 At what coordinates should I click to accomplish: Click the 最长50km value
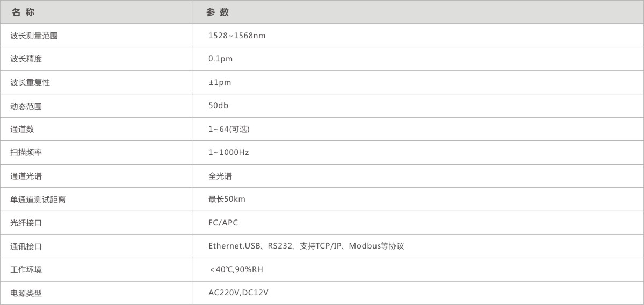(x=227, y=199)
